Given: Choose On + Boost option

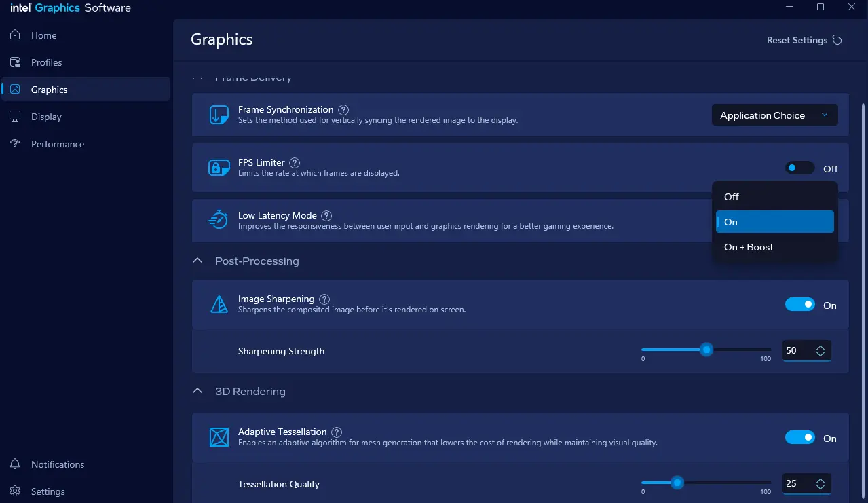Looking at the screenshot, I should point(774,247).
